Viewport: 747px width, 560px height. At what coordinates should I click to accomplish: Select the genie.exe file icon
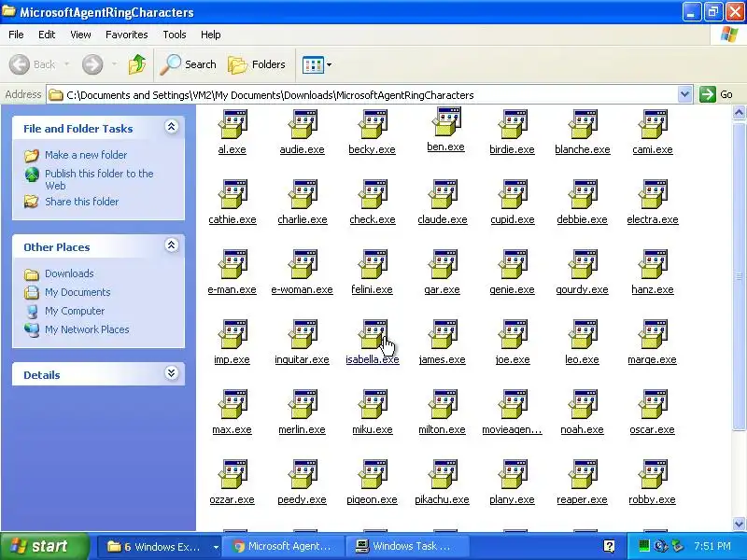click(513, 264)
